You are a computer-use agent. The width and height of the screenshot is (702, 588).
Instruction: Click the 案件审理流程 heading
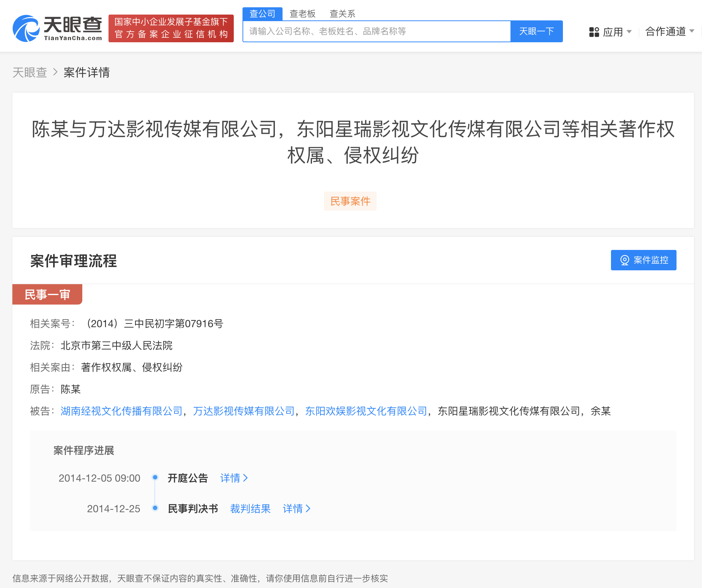coord(74,261)
